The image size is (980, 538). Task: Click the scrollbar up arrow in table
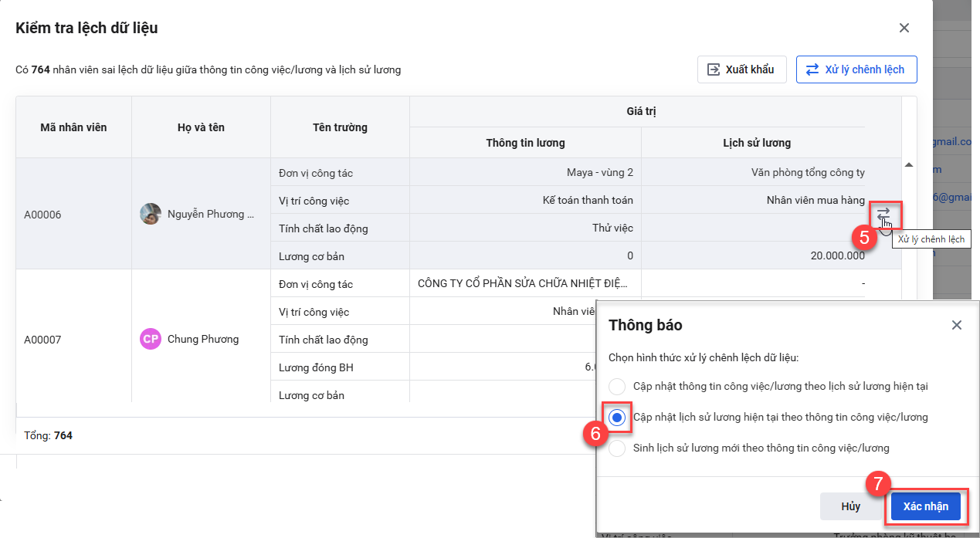tap(909, 164)
